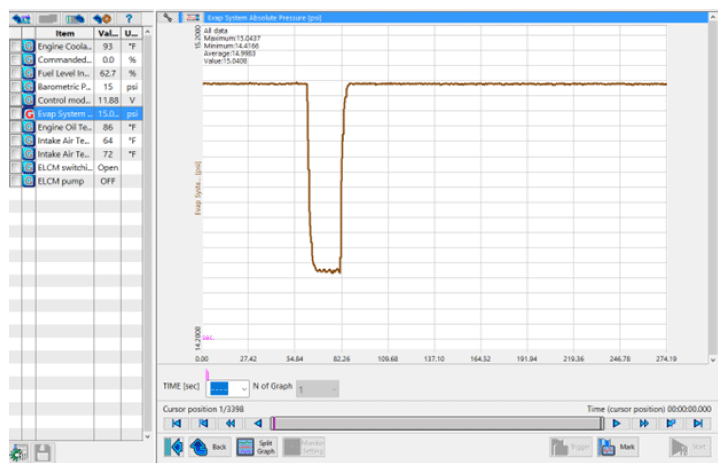Jump to last frame of recording

[696, 424]
